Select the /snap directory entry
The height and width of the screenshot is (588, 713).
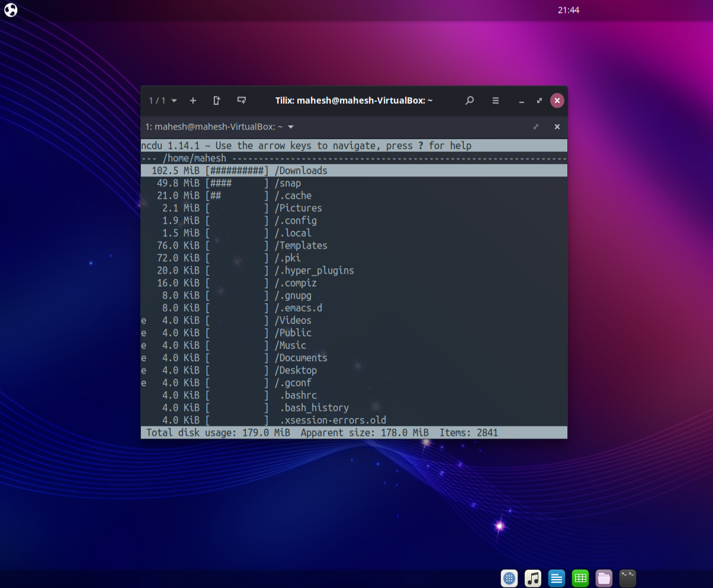[288, 183]
